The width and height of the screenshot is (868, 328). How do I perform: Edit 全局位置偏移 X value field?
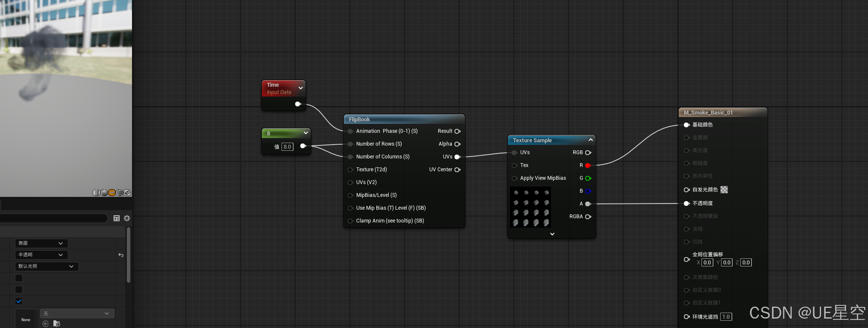point(707,263)
